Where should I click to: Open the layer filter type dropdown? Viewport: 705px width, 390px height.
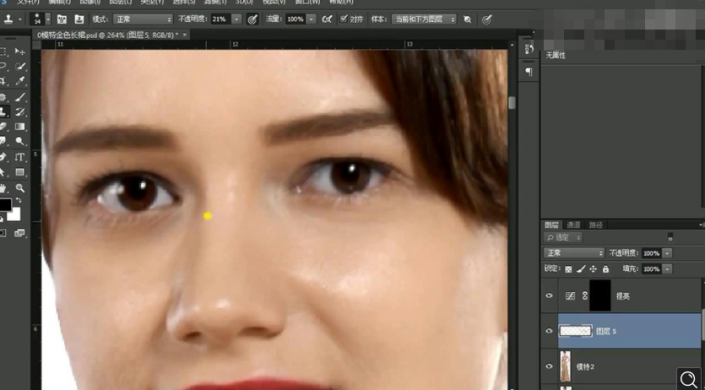[563, 237]
